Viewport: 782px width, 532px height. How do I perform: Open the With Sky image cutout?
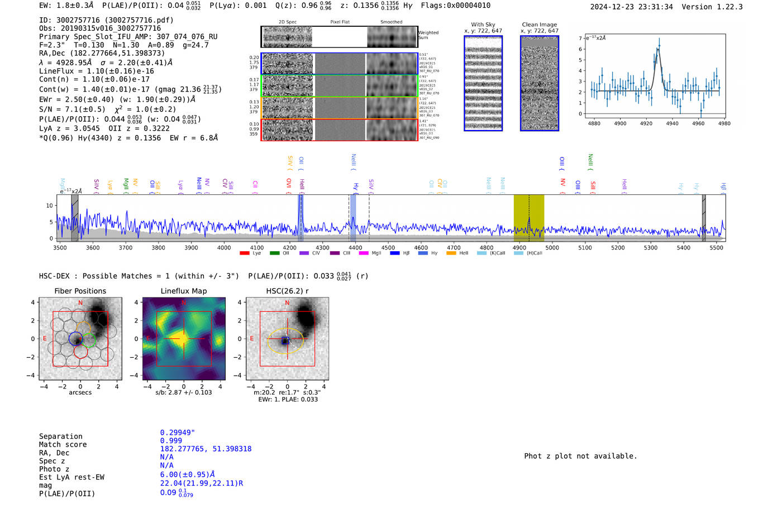click(483, 83)
